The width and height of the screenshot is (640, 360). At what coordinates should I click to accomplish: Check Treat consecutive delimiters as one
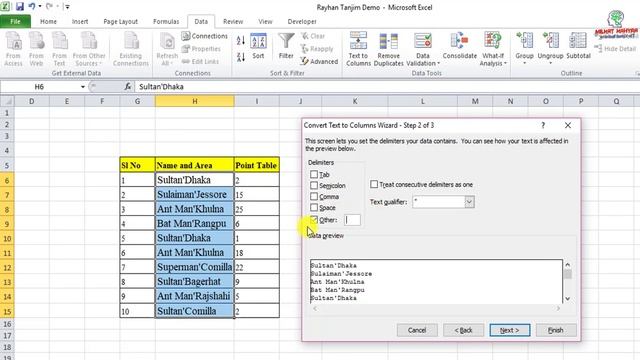click(374, 184)
